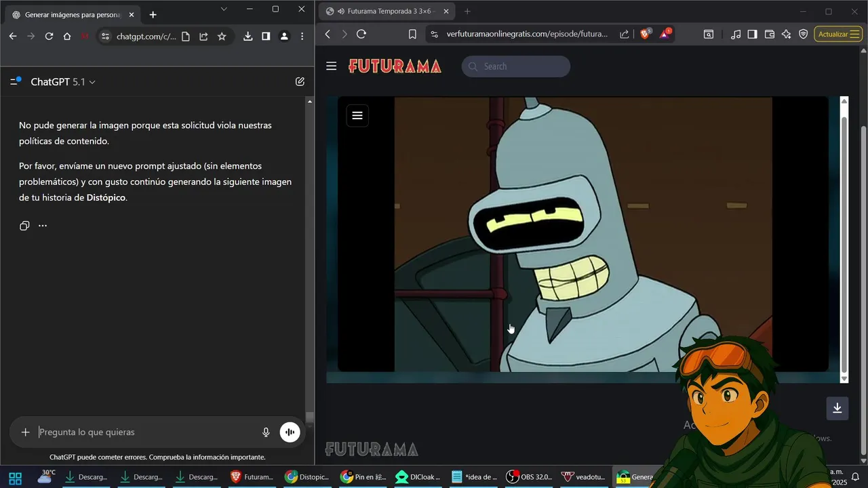
Task: Click the Futurama logo in the site header
Action: [395, 66]
